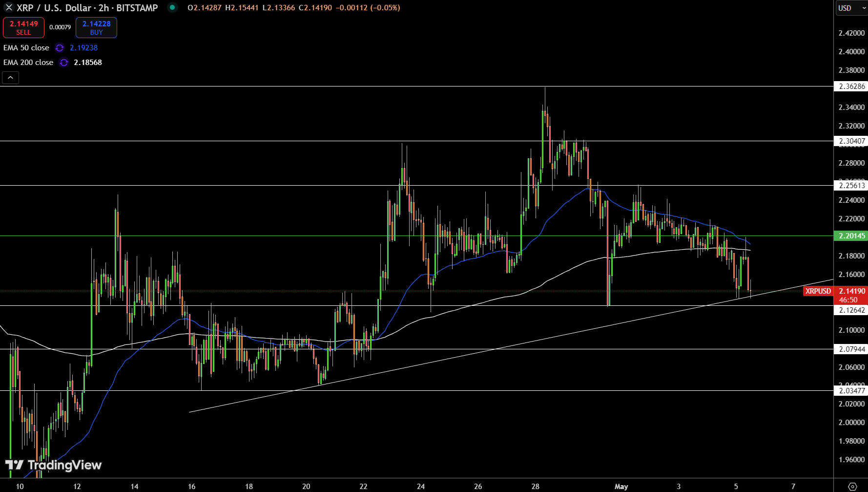This screenshot has width=868, height=492.
Task: Click the low value L2.13366 in header
Action: tap(278, 8)
